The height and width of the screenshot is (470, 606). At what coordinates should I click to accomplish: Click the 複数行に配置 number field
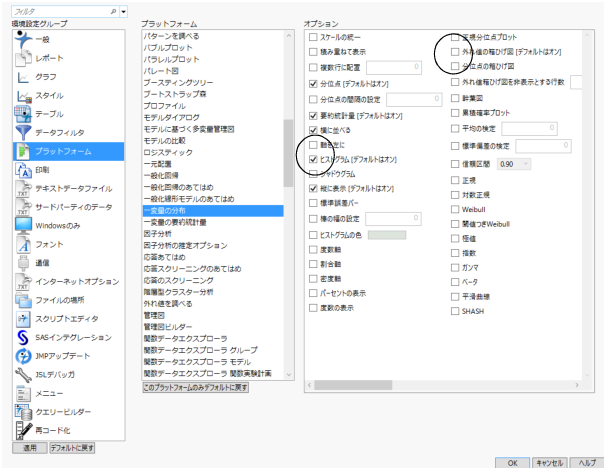click(394, 67)
